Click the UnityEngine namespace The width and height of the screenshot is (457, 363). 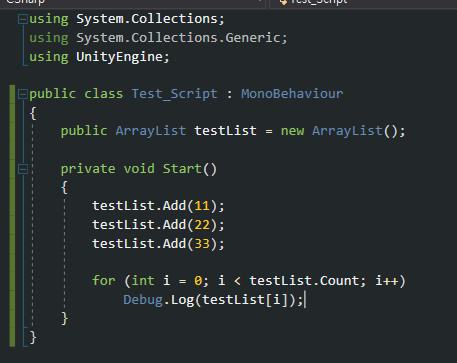point(119,57)
